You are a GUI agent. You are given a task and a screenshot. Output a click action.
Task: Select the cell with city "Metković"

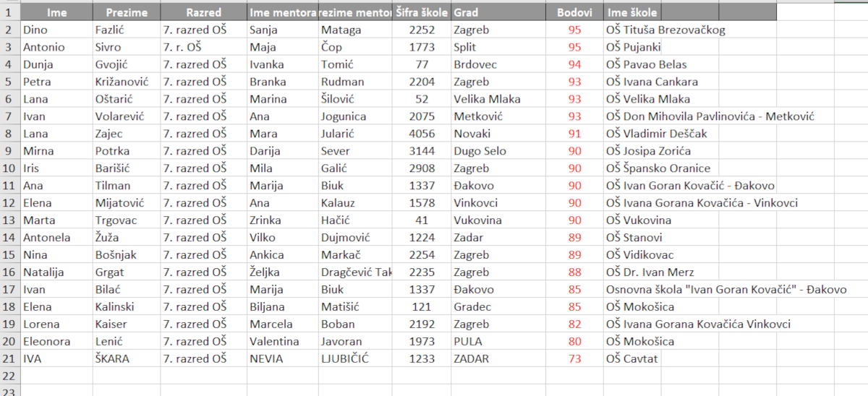click(x=482, y=116)
